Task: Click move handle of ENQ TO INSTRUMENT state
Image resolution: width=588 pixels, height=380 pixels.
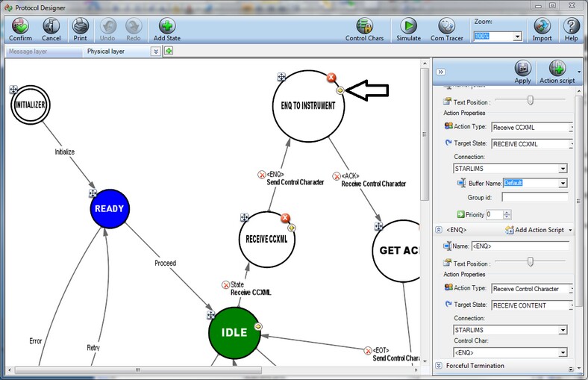Action: [281, 77]
